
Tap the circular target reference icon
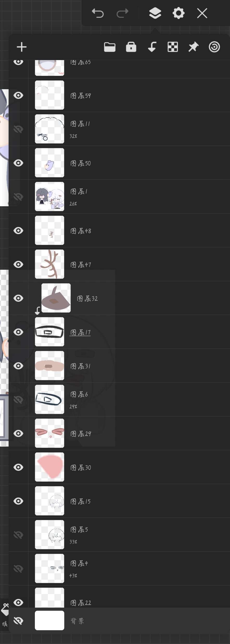coord(214,47)
